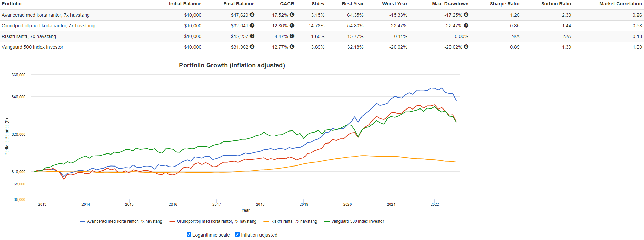Viewport: 644px width, 240px height.
Task: Click the Market Correlation column header
Action: pos(620,4)
